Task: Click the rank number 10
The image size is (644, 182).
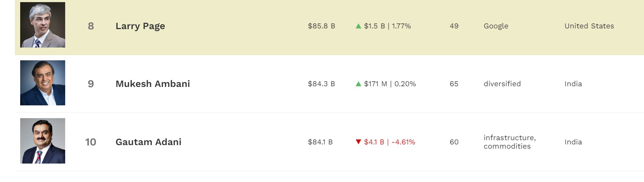Action: [x=91, y=142]
